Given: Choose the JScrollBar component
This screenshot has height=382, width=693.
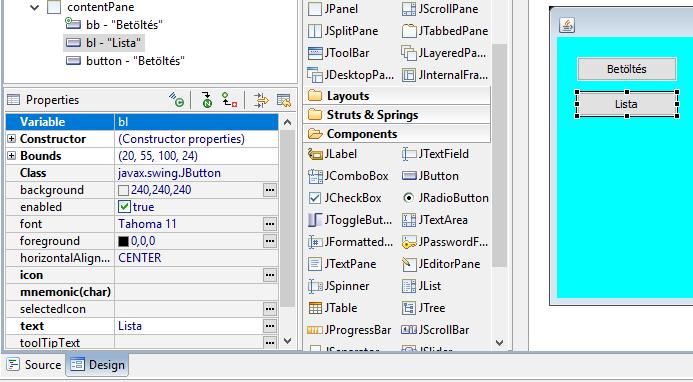Looking at the screenshot, I should click(x=435, y=330).
